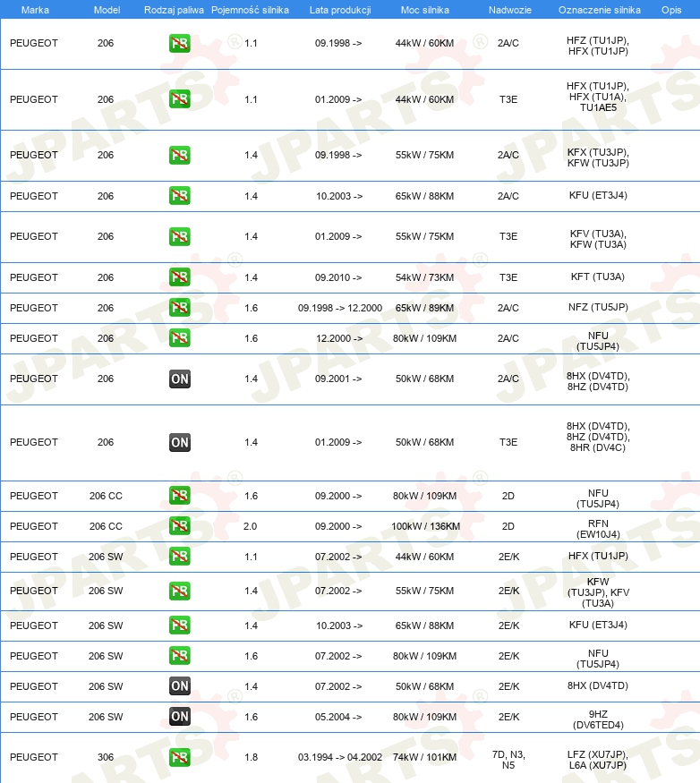
Task: Click petrol icon in HFZ (TU1JP) row
Action: tap(179, 44)
